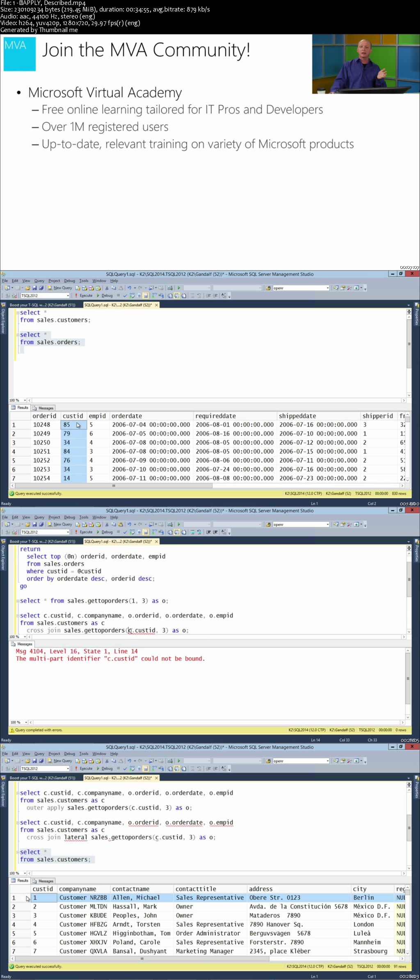Click the Cut scissors icon in the orders-results window
420x980 pixels.
107,288
